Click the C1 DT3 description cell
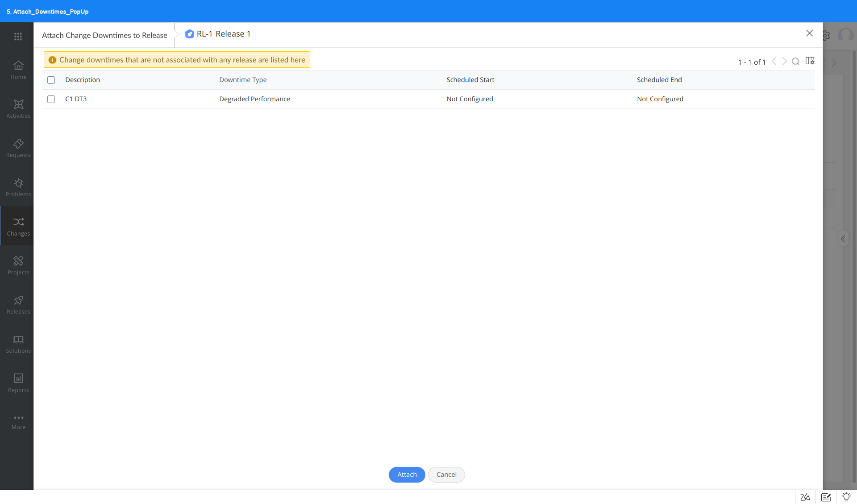857x504 pixels. pos(76,99)
